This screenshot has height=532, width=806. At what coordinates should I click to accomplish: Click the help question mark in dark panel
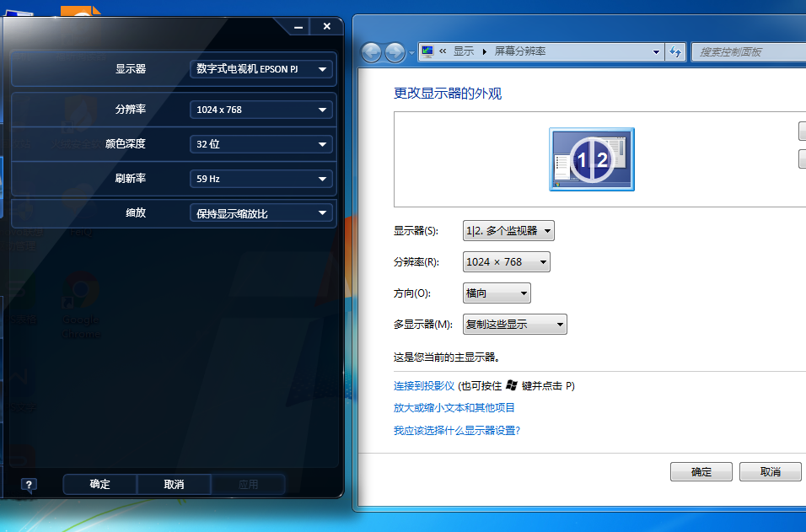pyautogui.click(x=29, y=485)
